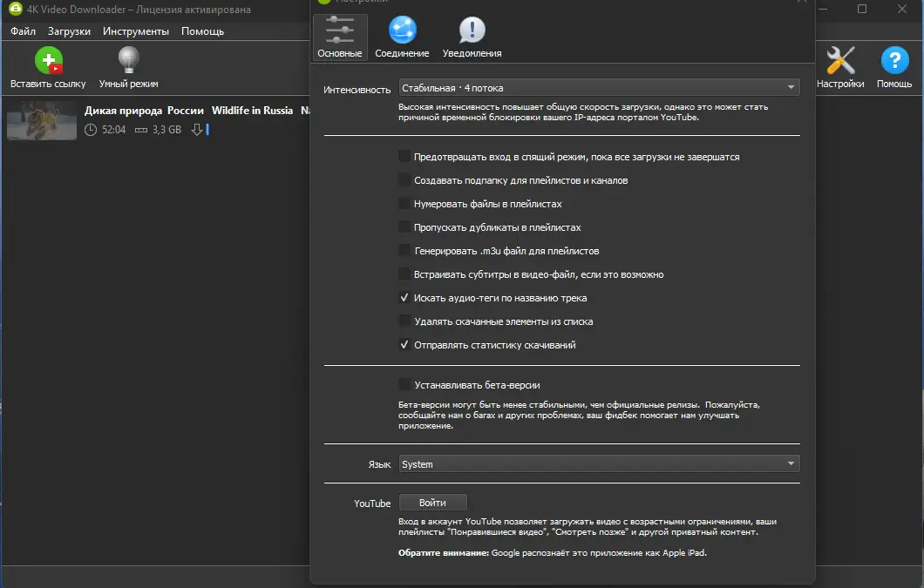
Task: Click the tiger video thumbnail
Action: 42,121
